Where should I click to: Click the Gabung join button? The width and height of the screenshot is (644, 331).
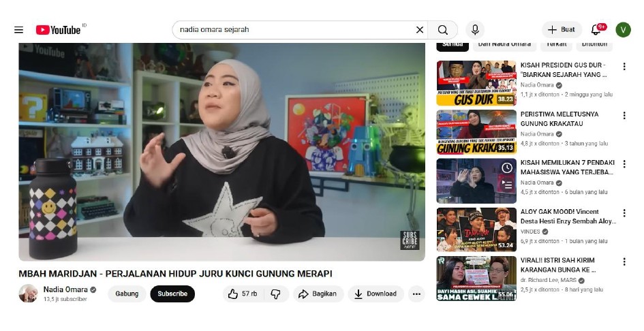pyautogui.click(x=127, y=294)
